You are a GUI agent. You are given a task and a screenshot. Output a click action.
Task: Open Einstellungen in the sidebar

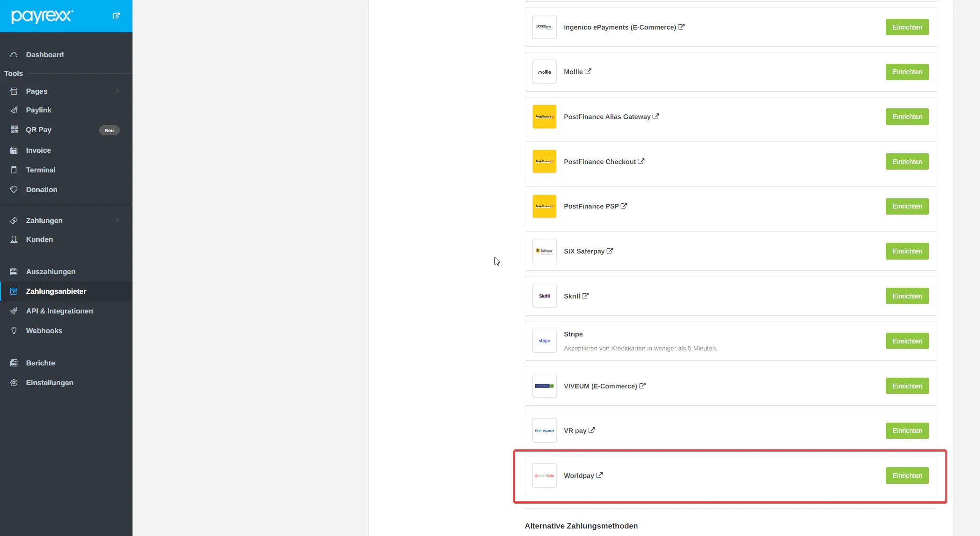[x=49, y=383]
